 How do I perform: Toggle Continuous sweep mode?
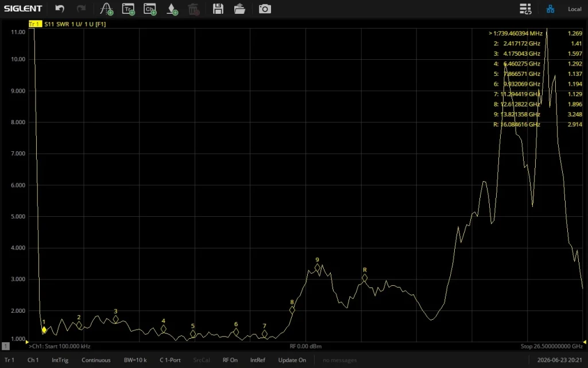pyautogui.click(x=96, y=360)
